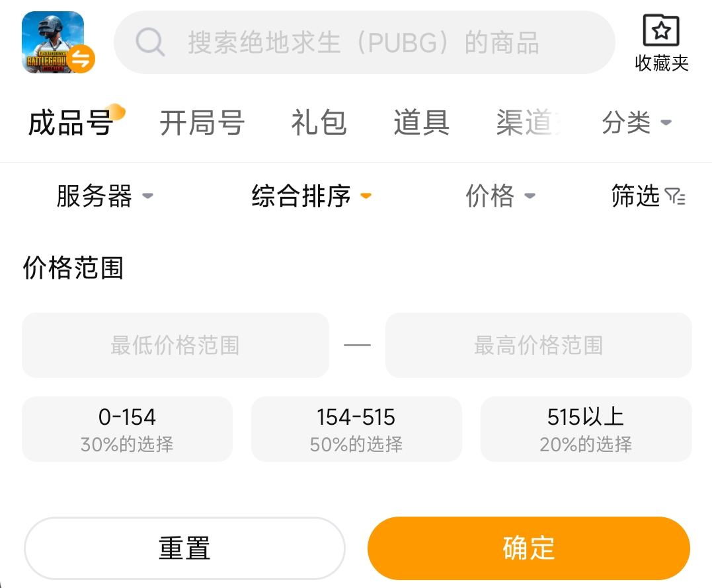This screenshot has width=712, height=588.
Task: Show the 渠道 tab
Action: point(526,123)
